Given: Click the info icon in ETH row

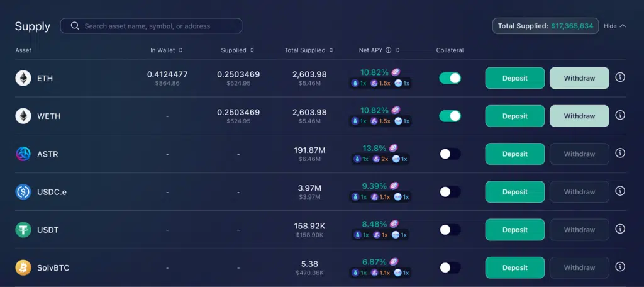Looking at the screenshot, I should point(620,78).
